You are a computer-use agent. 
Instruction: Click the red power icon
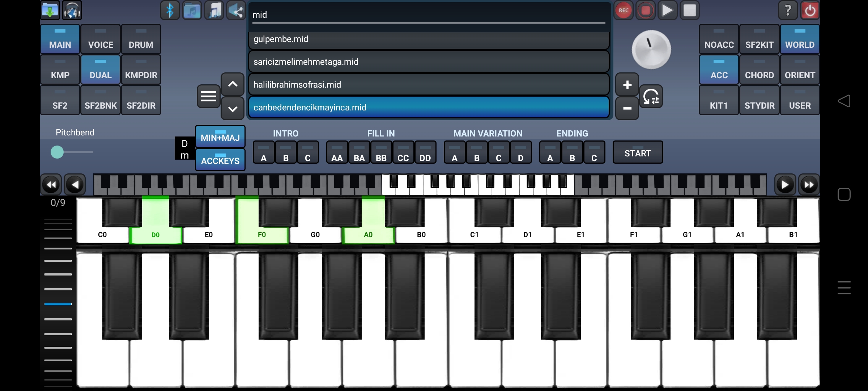tap(810, 10)
